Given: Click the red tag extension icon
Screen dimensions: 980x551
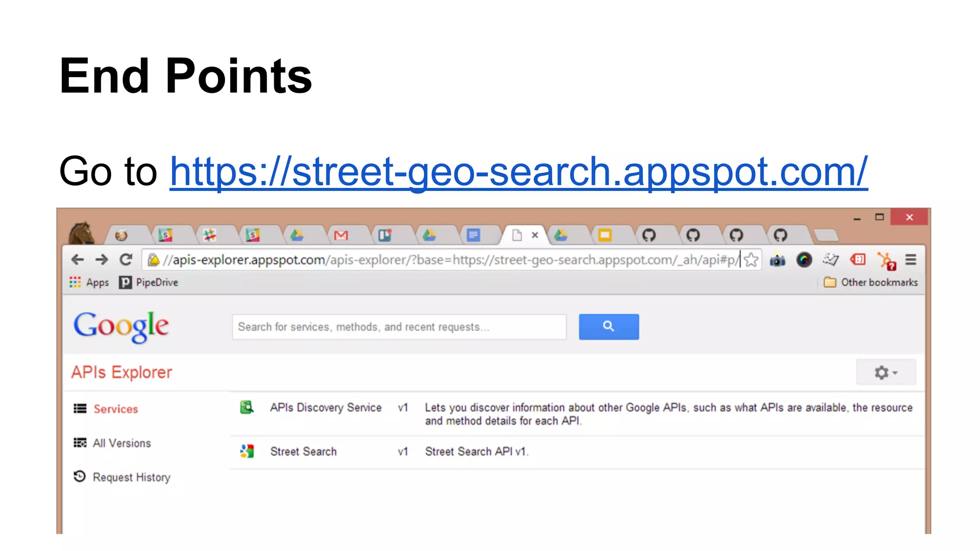Looking at the screenshot, I should [857, 260].
